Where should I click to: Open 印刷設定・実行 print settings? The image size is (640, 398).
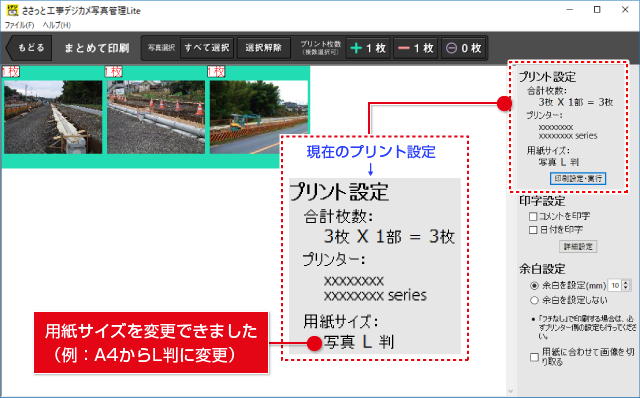tap(578, 178)
